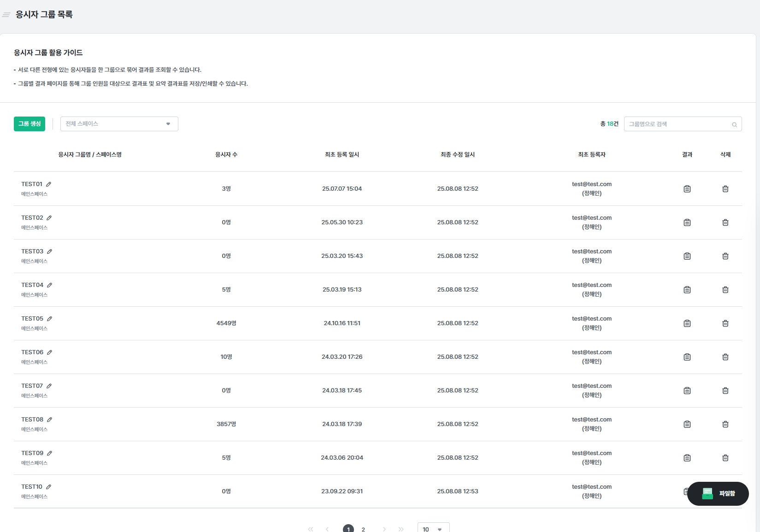
Task: View results icon for TEST06 group
Action: [x=687, y=357]
